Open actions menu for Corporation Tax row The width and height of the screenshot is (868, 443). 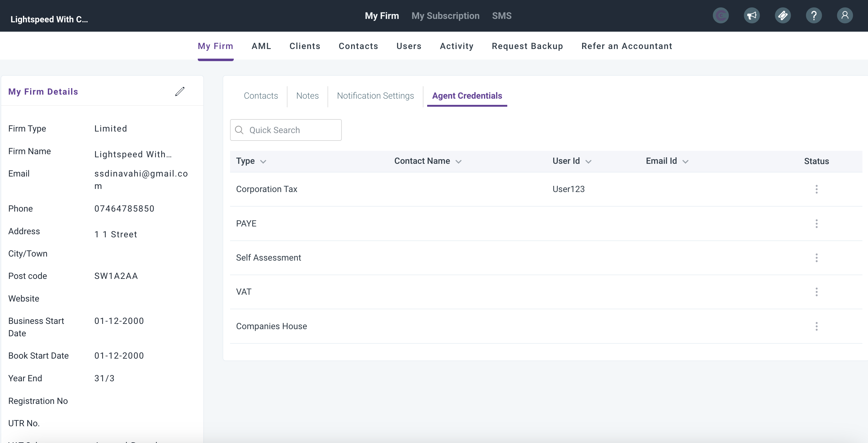(x=816, y=189)
